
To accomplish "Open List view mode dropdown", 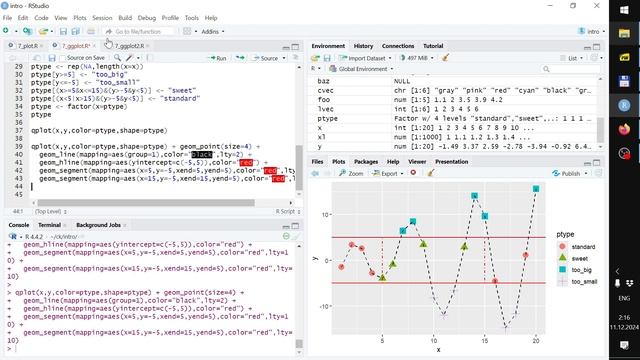I will 572,58.
